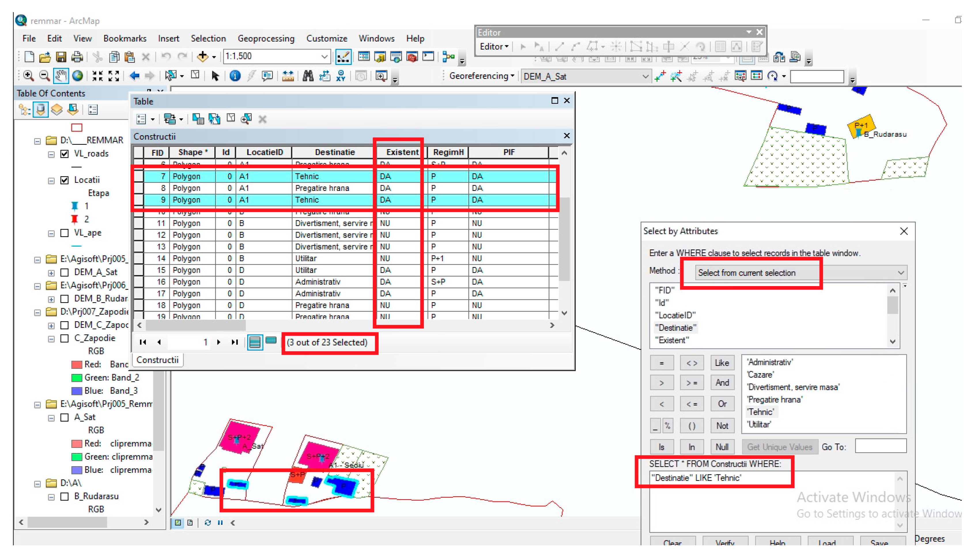The height and width of the screenshot is (560, 980).
Task: Collapse the Locatii layer tree node
Action: 51,181
